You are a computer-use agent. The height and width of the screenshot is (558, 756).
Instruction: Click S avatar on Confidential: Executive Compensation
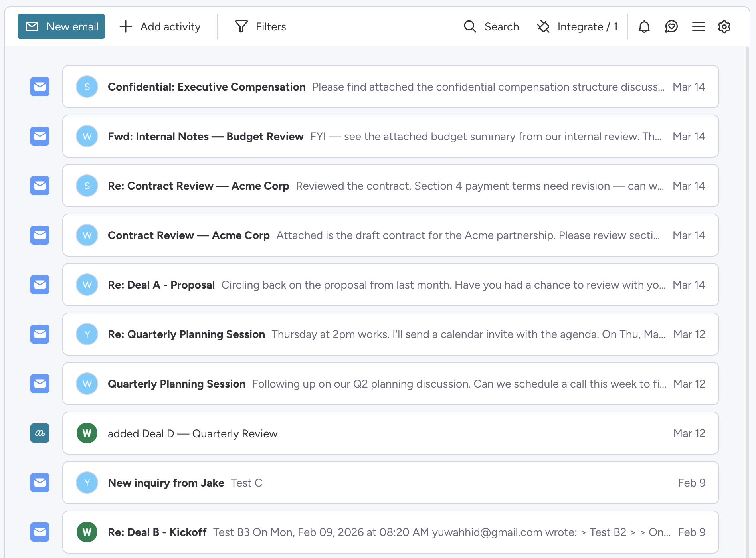point(87,87)
